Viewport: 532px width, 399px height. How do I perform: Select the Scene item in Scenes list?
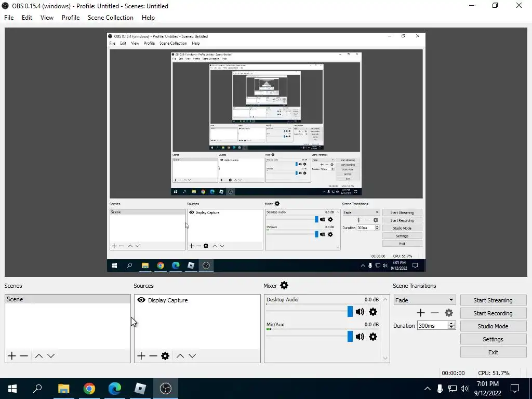point(68,299)
